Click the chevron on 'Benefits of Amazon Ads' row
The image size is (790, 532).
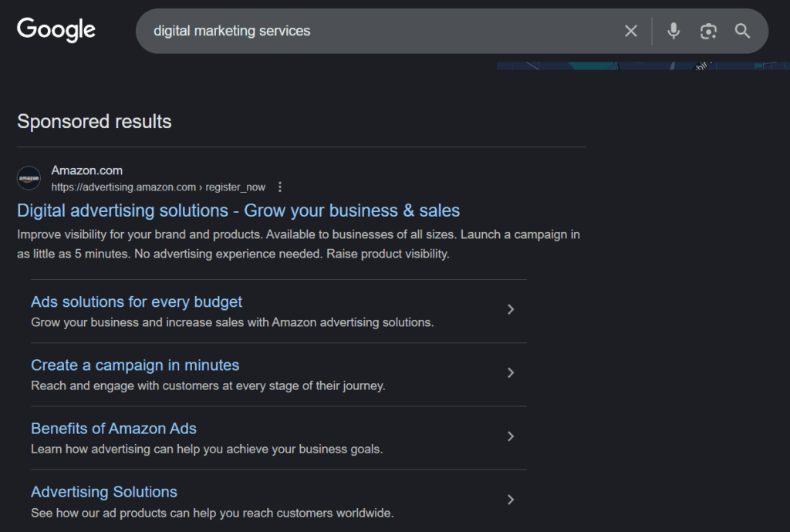tap(510, 436)
